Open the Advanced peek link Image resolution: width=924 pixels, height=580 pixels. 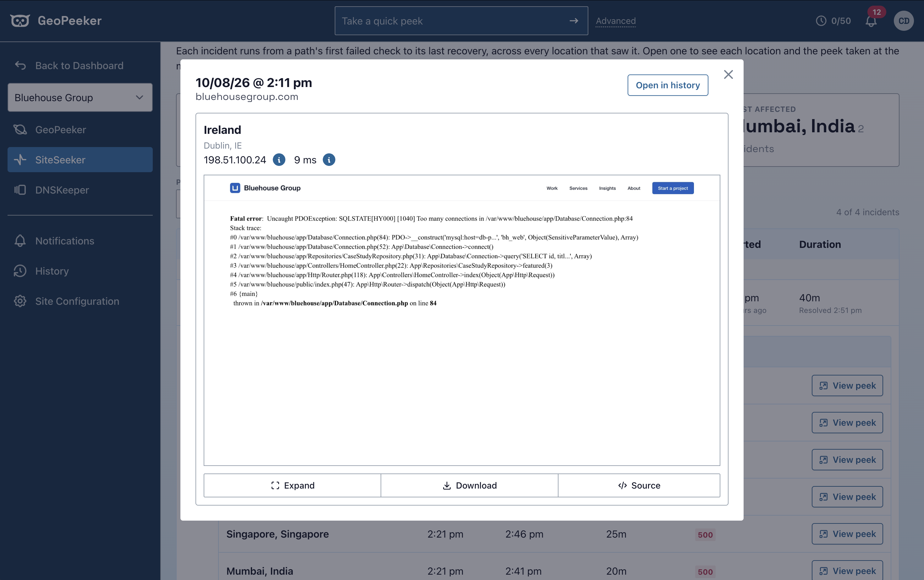pos(616,21)
